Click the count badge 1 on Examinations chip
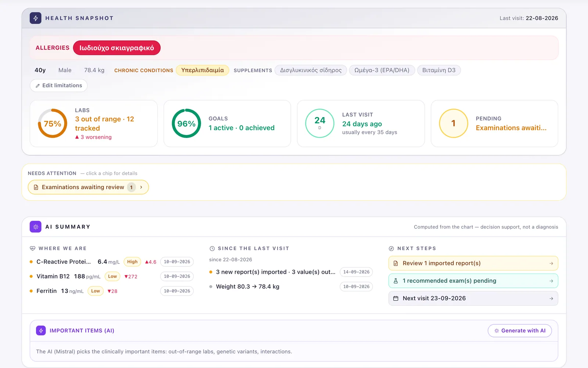 coord(131,187)
